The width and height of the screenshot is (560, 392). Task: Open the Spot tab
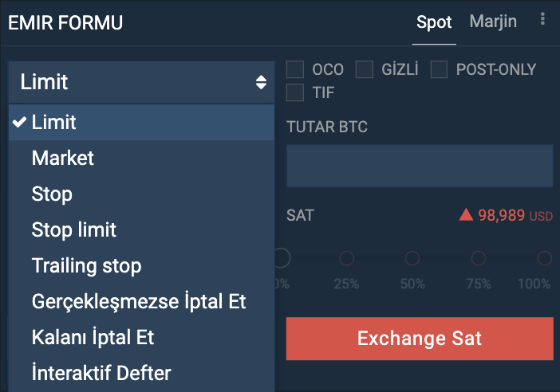[x=434, y=22]
